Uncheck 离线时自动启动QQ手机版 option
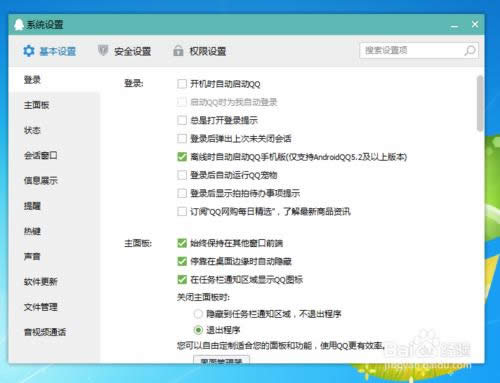 click(182, 157)
